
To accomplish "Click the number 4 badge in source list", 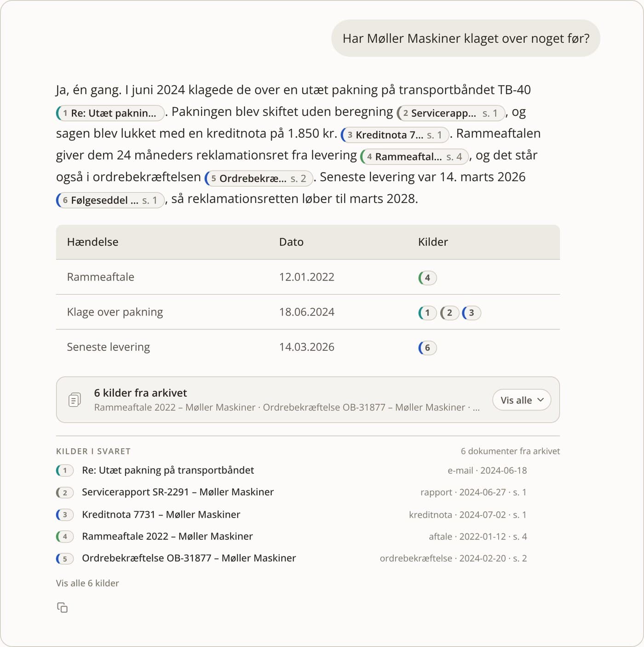I will pos(65,537).
